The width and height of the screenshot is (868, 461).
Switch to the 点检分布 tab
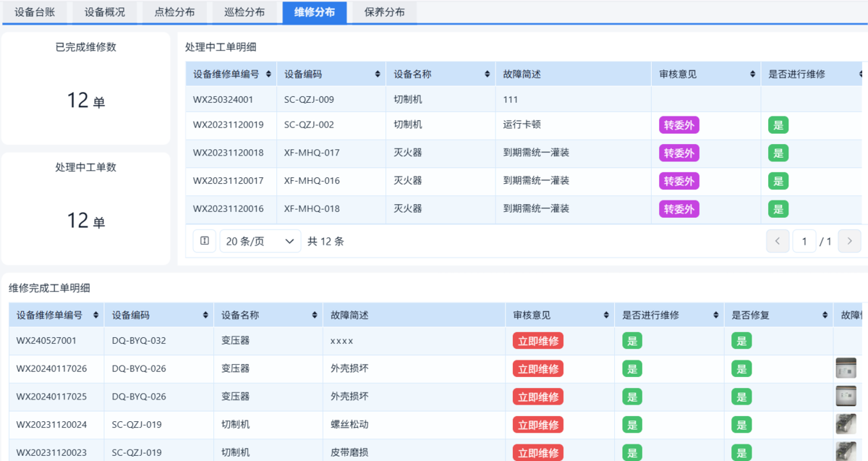click(173, 12)
